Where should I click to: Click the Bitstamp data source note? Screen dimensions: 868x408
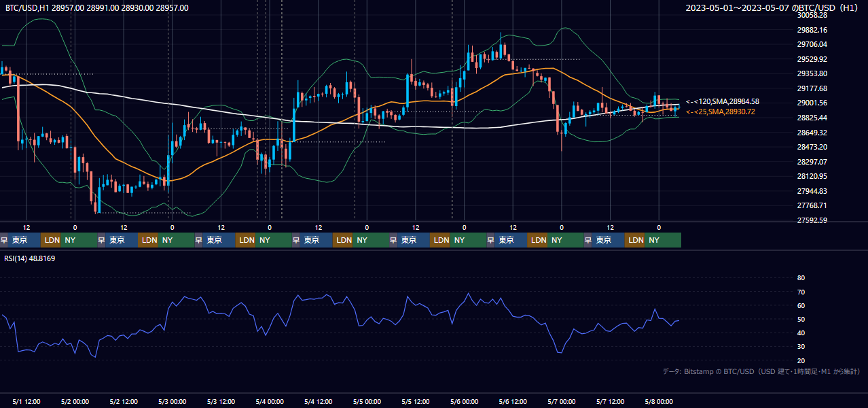[761, 371]
